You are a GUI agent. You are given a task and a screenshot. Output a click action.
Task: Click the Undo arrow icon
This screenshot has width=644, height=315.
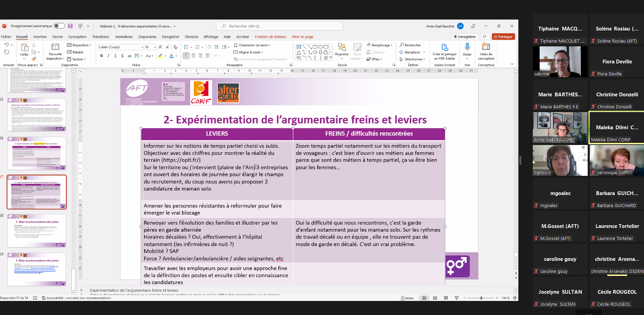tap(7, 45)
